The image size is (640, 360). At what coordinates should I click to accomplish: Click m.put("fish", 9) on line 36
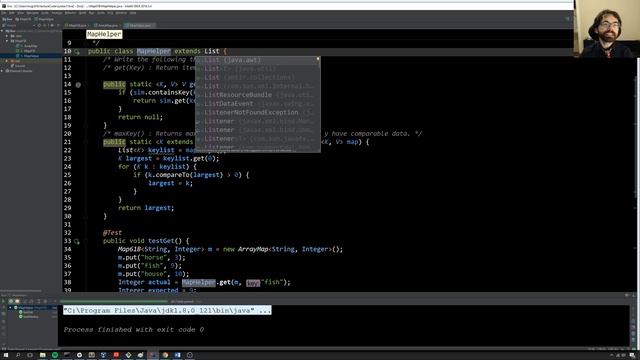[150, 266]
